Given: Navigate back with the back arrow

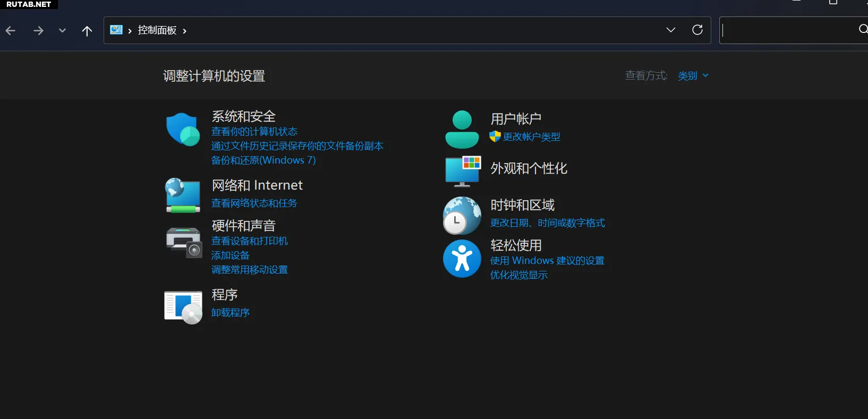Looking at the screenshot, I should pos(11,31).
